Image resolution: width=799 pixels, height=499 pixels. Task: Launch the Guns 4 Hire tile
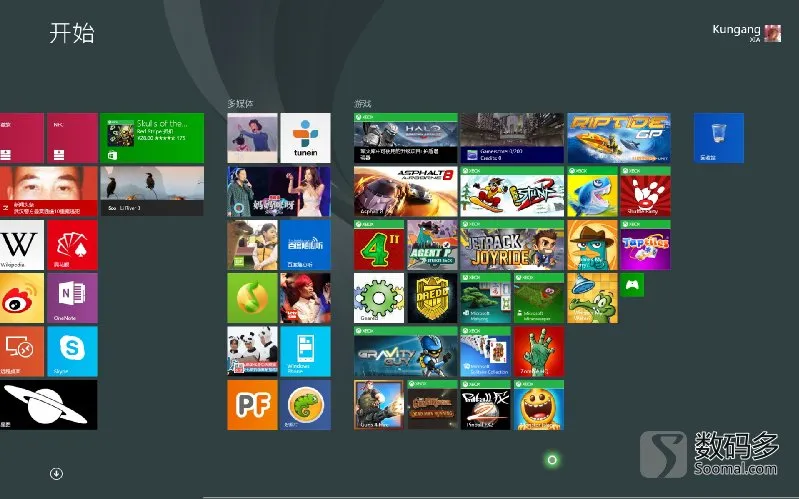click(x=379, y=405)
